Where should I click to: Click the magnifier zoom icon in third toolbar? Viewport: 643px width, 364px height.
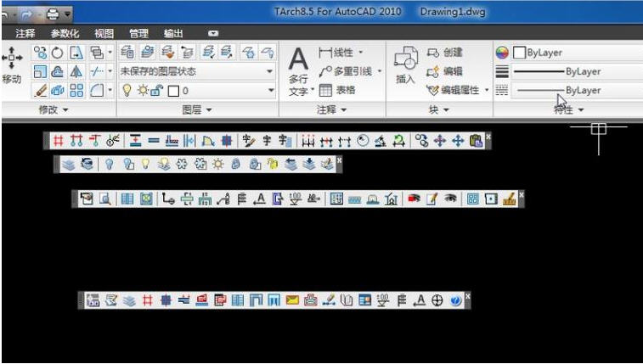105,199
